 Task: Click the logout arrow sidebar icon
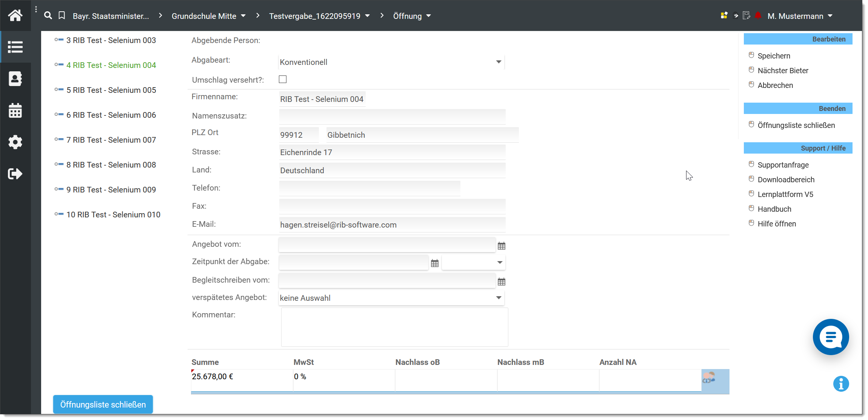click(x=15, y=174)
